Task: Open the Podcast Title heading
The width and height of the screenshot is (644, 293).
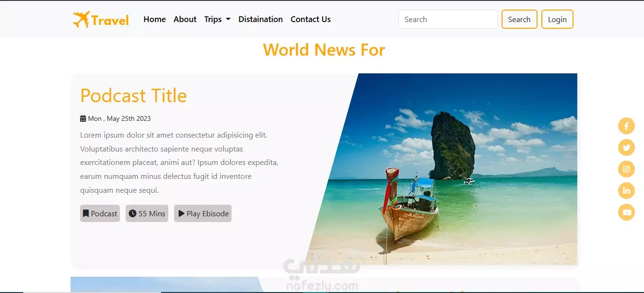Action: point(133,95)
